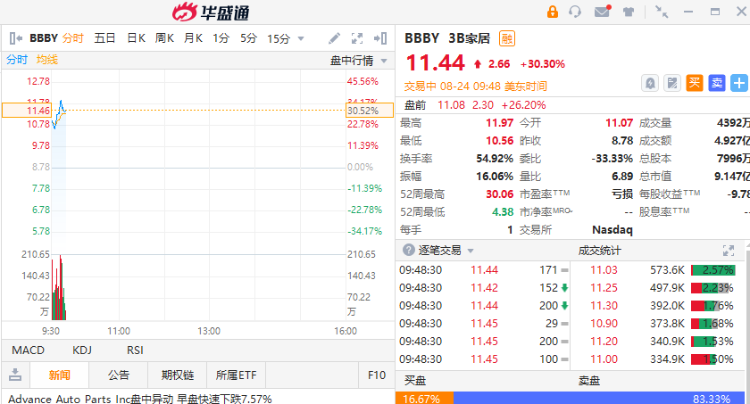Select the trade row with volume 171
The height and width of the screenshot is (404, 750).
(x=484, y=270)
